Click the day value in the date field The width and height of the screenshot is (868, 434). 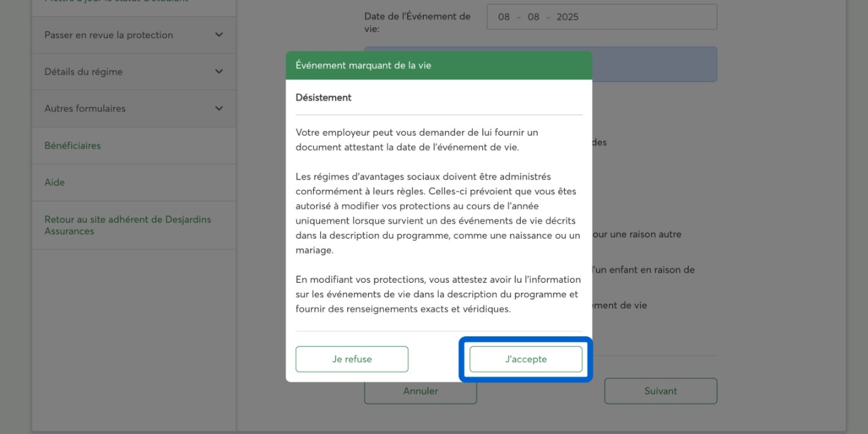tap(504, 17)
